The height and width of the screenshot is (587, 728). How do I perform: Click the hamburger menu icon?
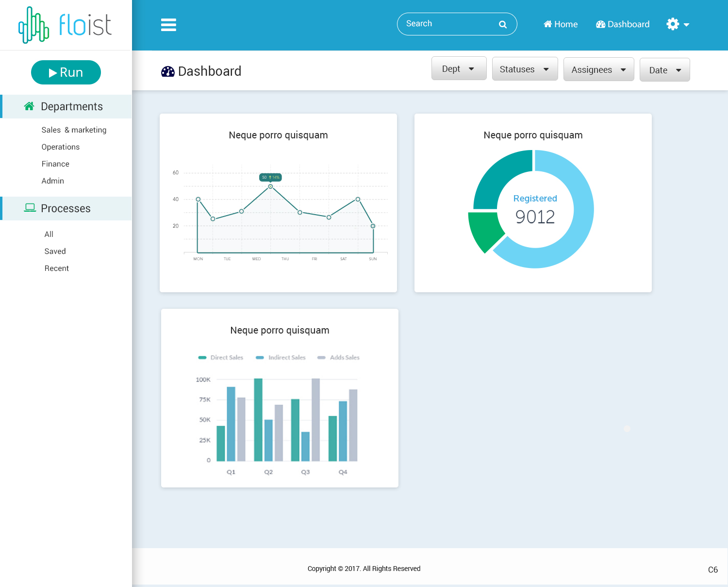click(168, 24)
